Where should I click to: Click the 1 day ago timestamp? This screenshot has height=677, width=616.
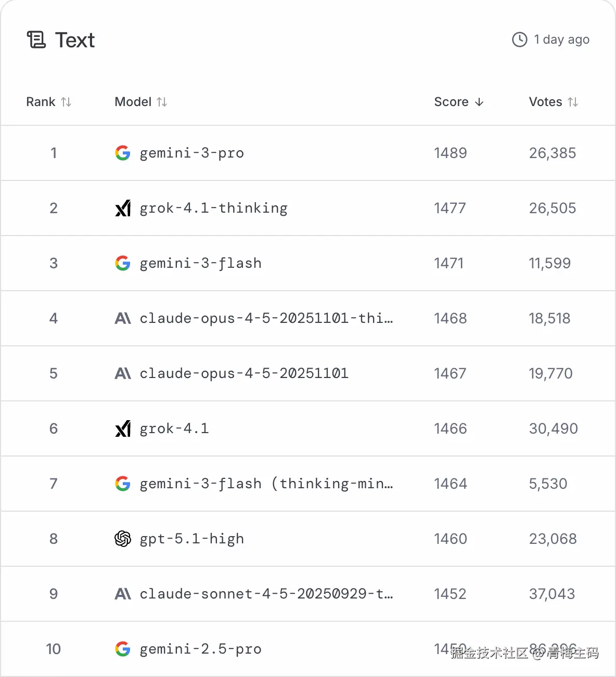click(x=561, y=40)
